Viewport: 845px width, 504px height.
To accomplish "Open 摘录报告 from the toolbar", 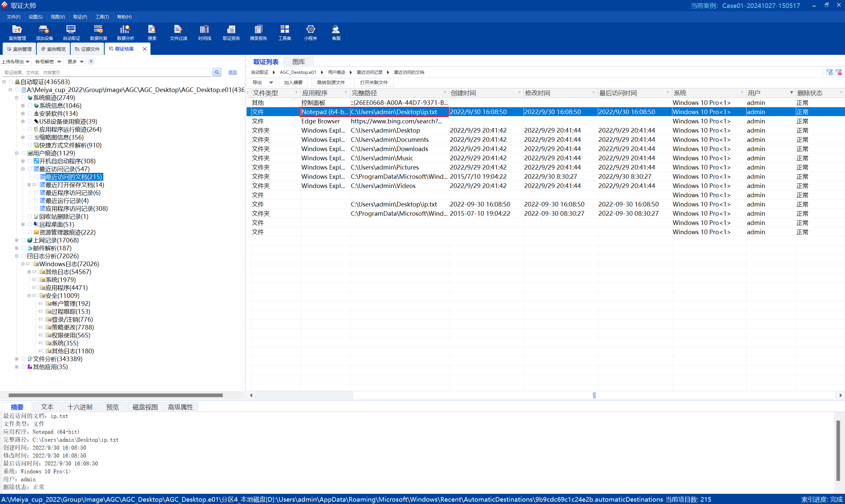I will (258, 33).
